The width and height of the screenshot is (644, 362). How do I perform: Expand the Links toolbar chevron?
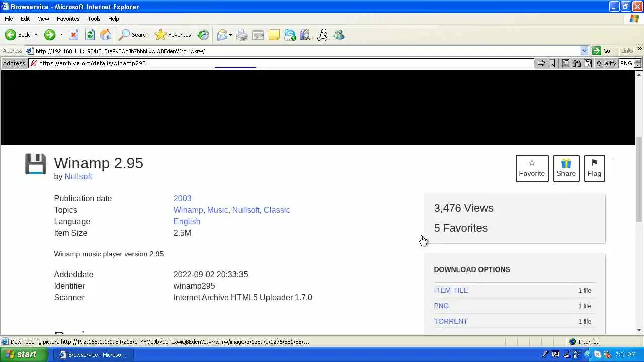click(x=639, y=49)
